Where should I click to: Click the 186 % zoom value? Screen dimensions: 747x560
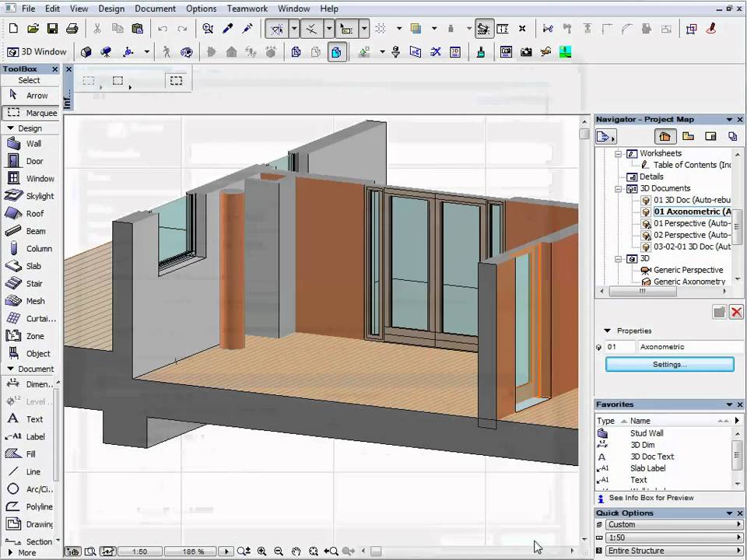192,551
